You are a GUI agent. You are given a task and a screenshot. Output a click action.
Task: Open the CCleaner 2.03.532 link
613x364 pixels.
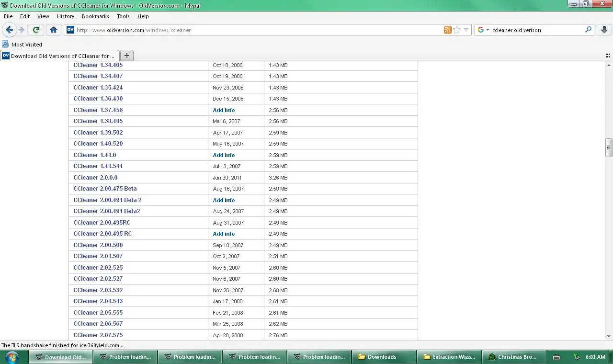98,290
